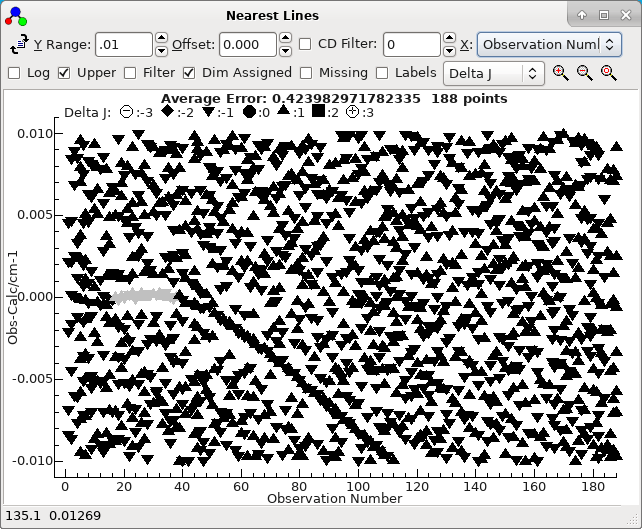This screenshot has width=642, height=529.
Task: Click the Delta J 2 square legend symbol
Action: pyautogui.click(x=319, y=111)
